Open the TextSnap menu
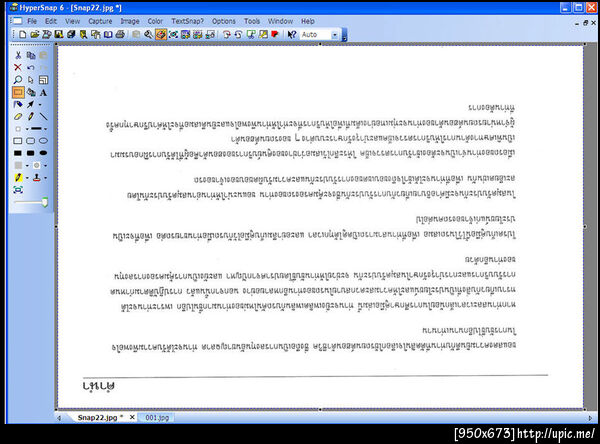Screen dimensions: 600x444 [188, 21]
